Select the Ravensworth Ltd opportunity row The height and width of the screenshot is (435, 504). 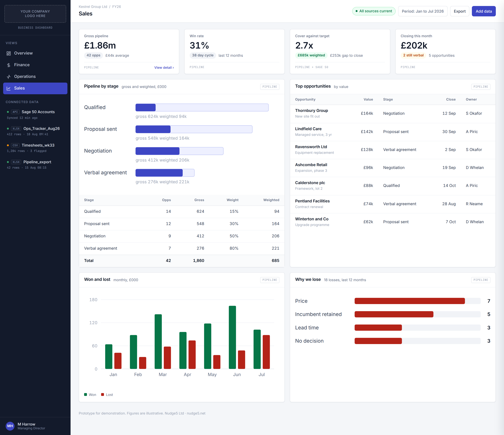tap(393, 150)
